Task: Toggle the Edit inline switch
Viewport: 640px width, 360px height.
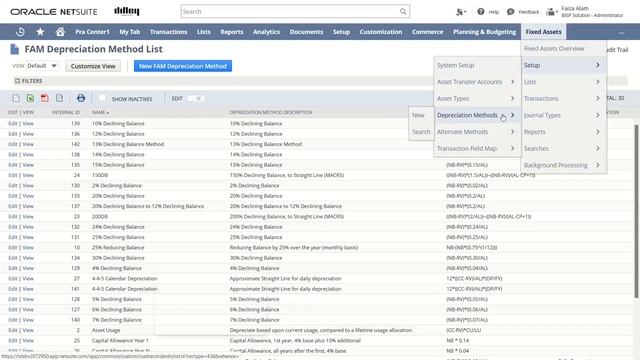Action: point(195,98)
